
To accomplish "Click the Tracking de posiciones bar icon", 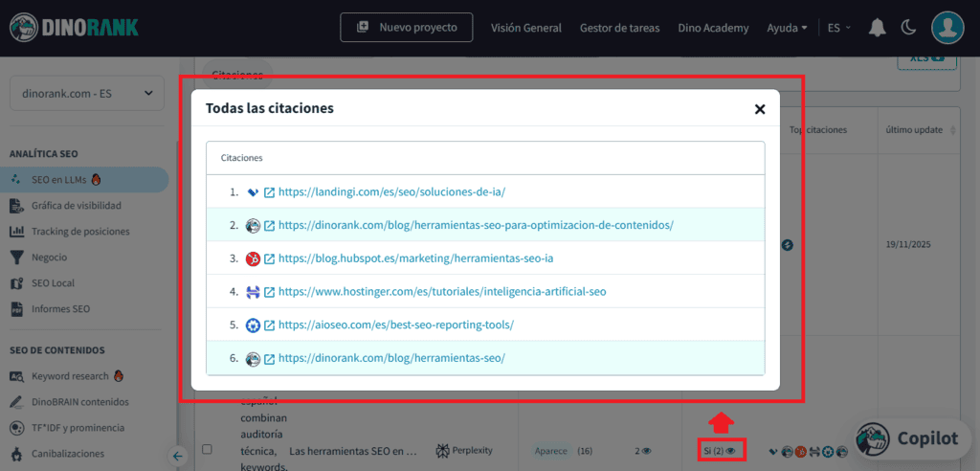I will (16, 232).
